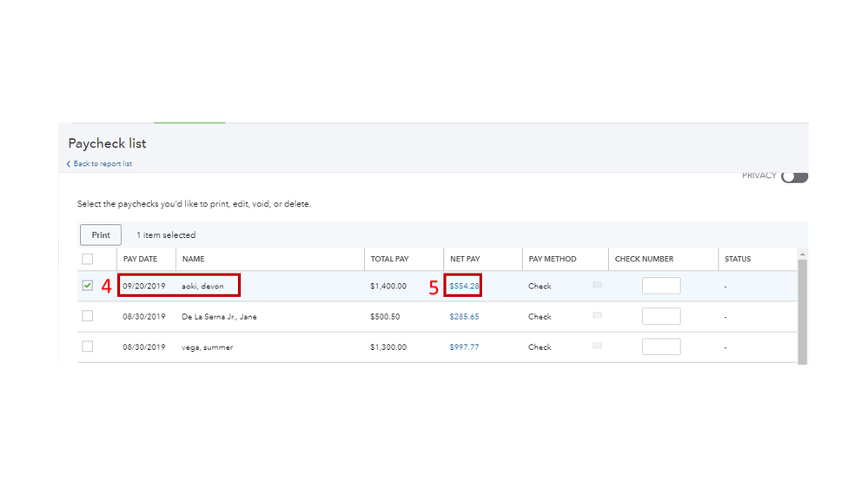This screenshot has width=868, height=488.
Task: Click check number field for De La Serna
Action: pyautogui.click(x=661, y=316)
